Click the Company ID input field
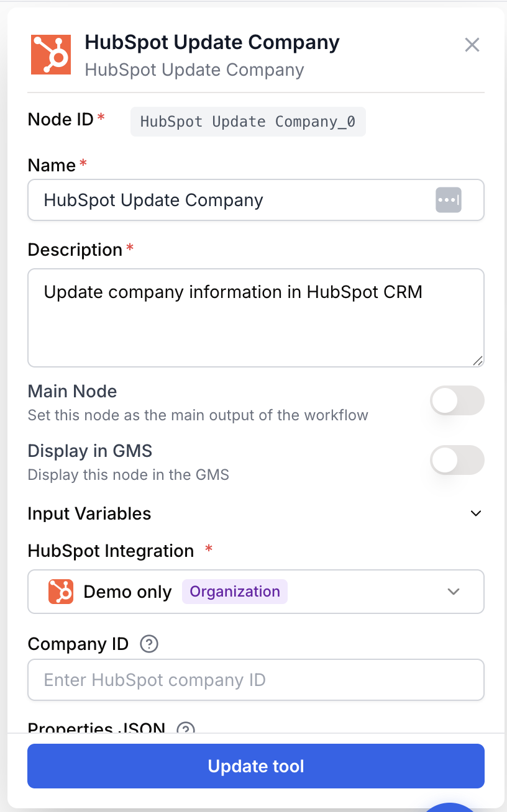The width and height of the screenshot is (507, 812). 256,680
